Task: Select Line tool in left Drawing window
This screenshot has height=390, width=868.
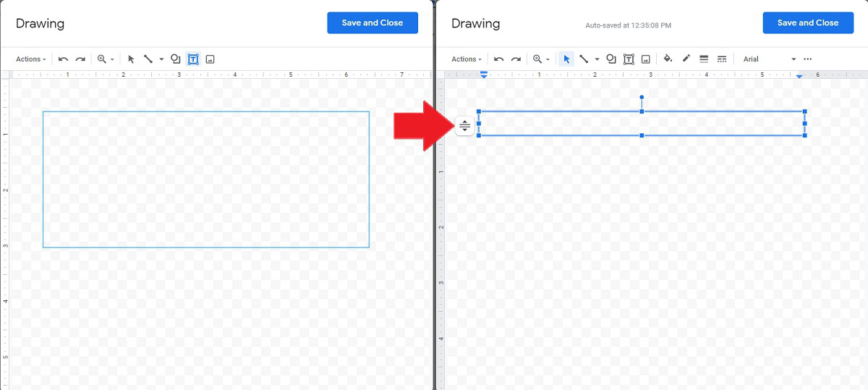Action: 148,59
